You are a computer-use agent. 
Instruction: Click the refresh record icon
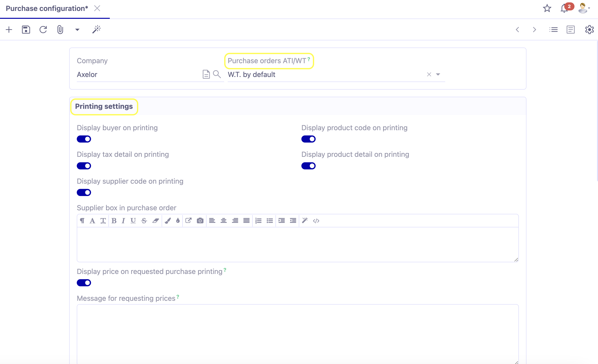click(x=43, y=29)
